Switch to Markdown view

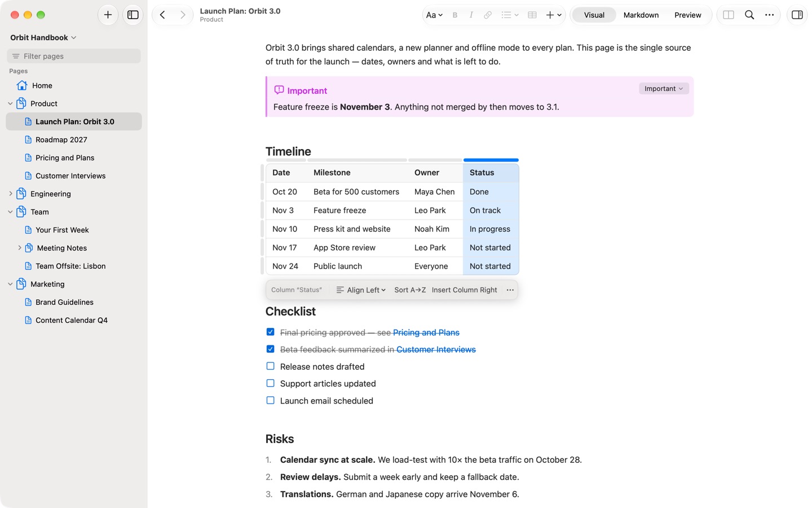pyautogui.click(x=641, y=15)
